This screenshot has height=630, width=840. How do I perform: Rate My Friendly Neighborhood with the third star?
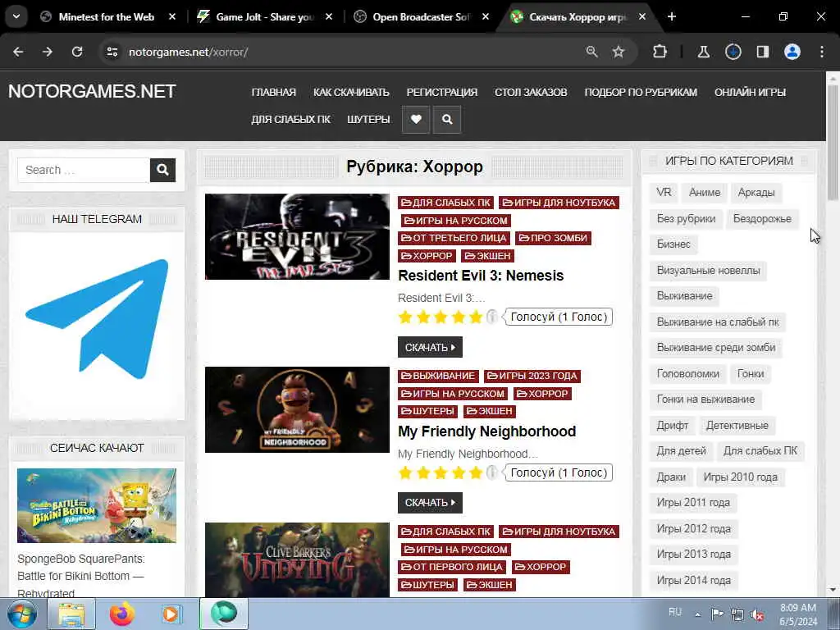441,472
